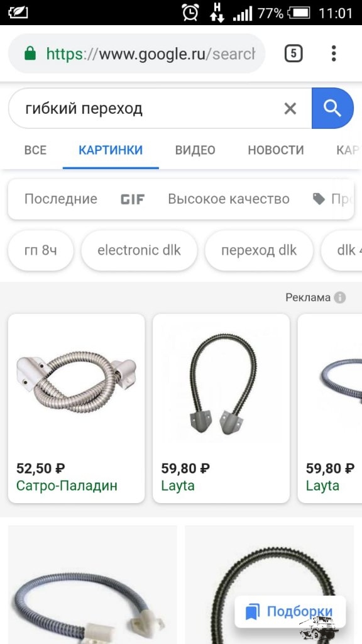Tap the 'переход dlk' suggestion chip
362x644 pixels.
(259, 250)
